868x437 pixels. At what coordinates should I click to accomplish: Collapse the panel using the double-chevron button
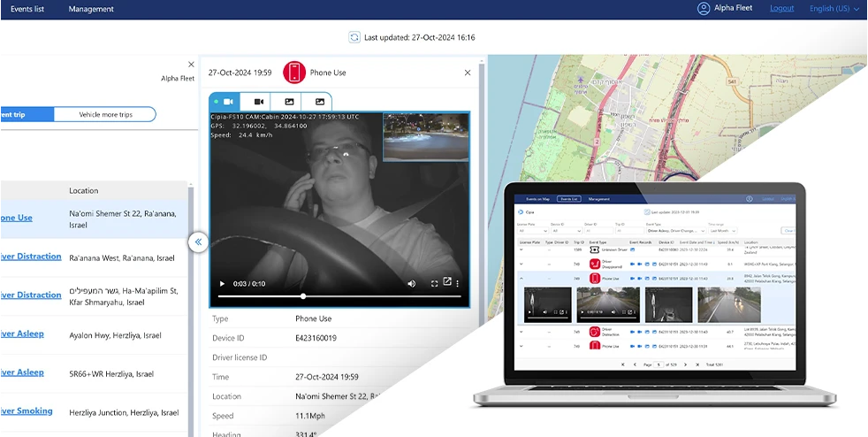(198, 241)
